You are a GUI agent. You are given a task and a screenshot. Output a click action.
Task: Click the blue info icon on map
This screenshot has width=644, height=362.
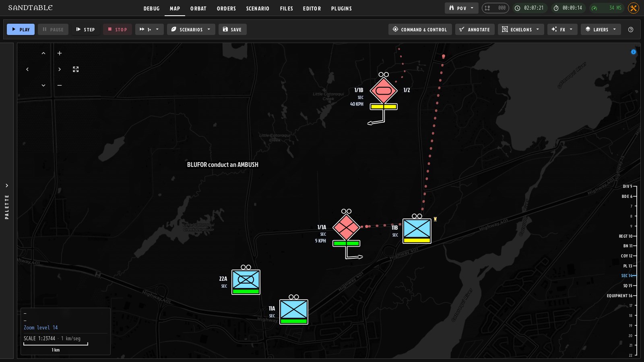click(634, 52)
